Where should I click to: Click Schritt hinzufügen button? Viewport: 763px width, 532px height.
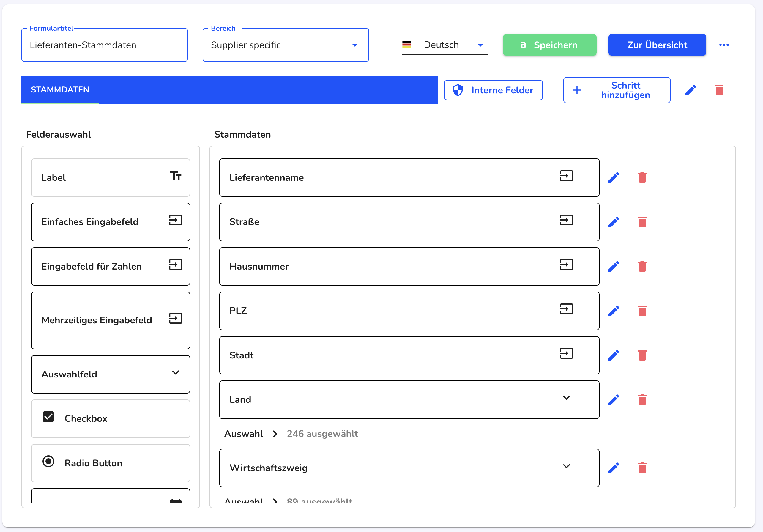(x=617, y=90)
